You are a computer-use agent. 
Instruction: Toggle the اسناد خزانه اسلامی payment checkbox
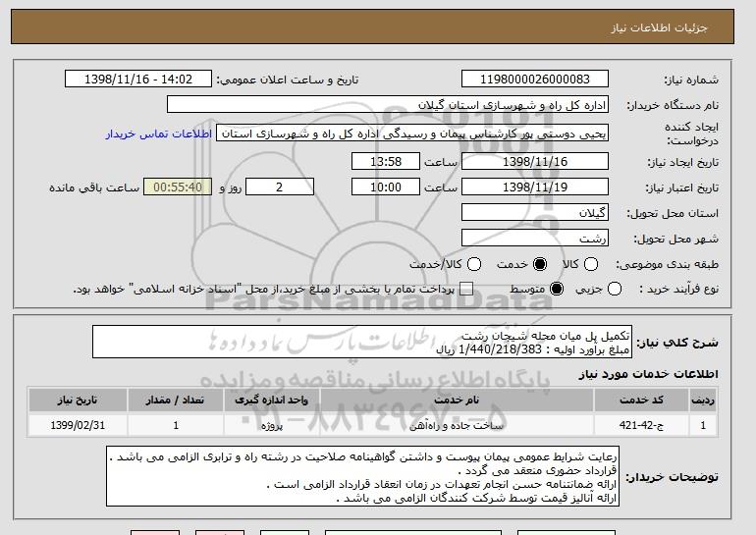466,290
